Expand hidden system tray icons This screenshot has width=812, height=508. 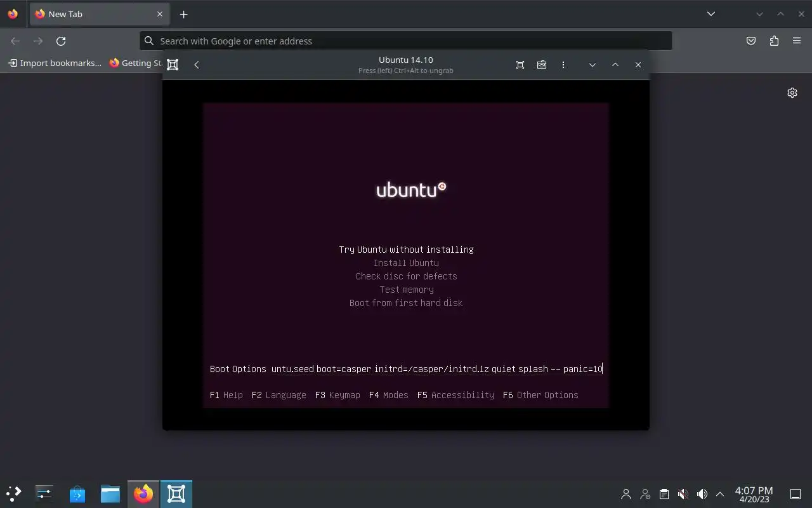tap(720, 493)
